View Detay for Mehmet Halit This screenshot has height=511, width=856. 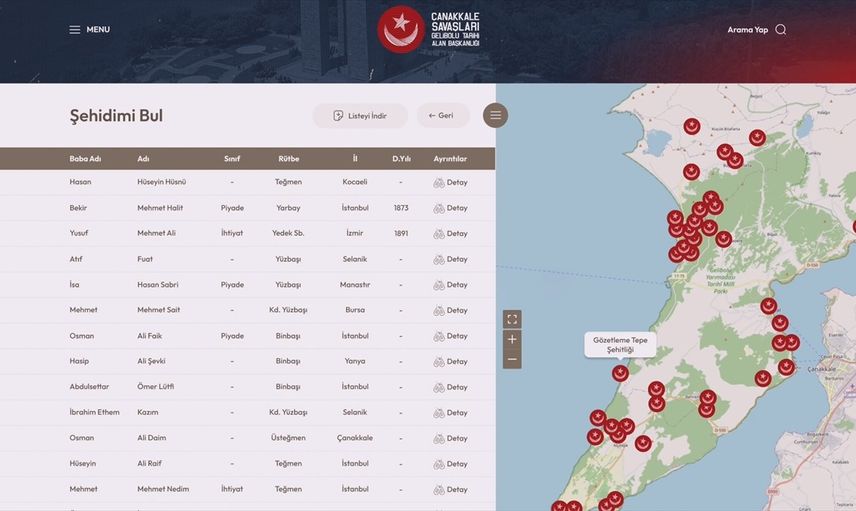(450, 208)
